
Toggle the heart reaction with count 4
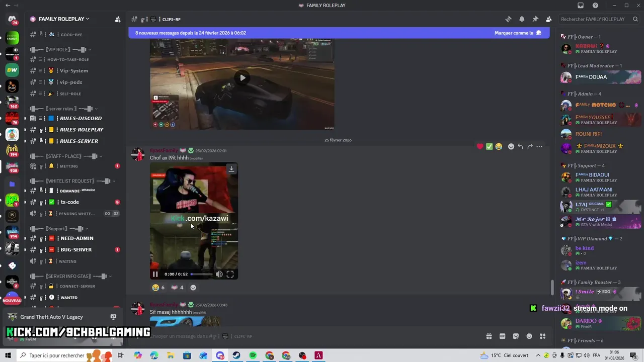(178, 288)
